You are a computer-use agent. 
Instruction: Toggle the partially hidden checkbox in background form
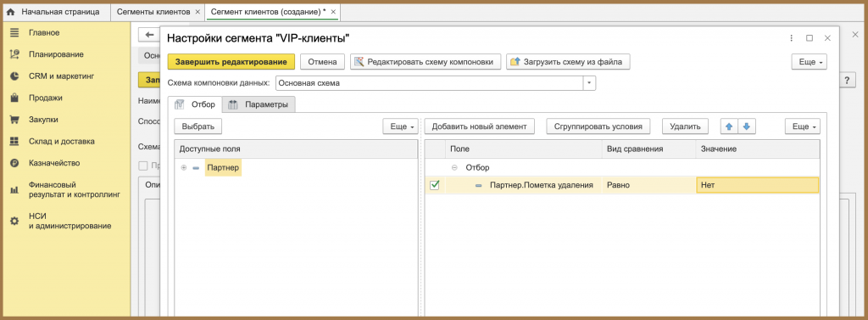[x=143, y=166]
